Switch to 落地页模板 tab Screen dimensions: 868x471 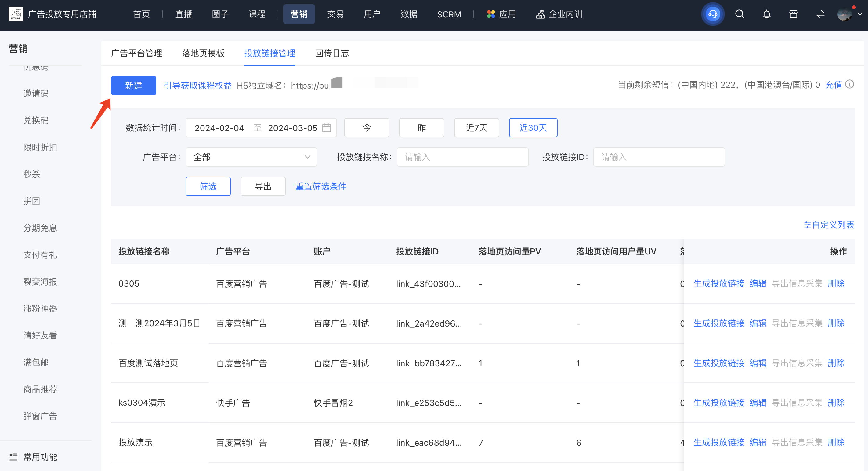click(x=203, y=53)
